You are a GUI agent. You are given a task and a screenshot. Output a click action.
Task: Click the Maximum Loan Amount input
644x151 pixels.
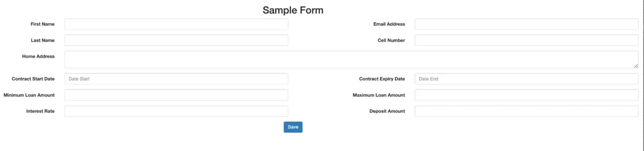(x=526, y=95)
